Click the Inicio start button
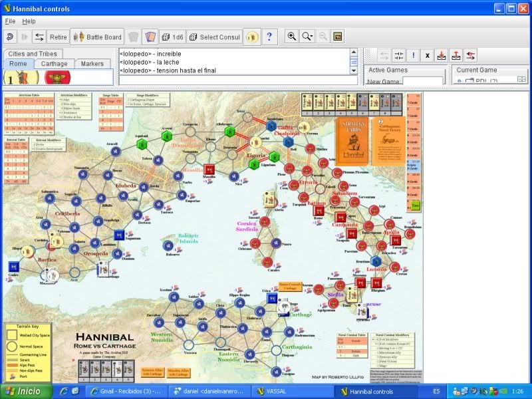 tap(26, 391)
